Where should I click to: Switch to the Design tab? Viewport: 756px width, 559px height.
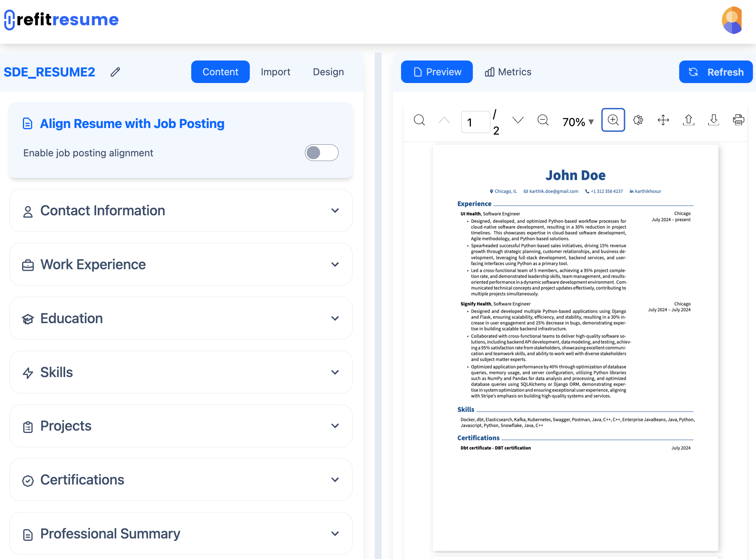click(328, 72)
